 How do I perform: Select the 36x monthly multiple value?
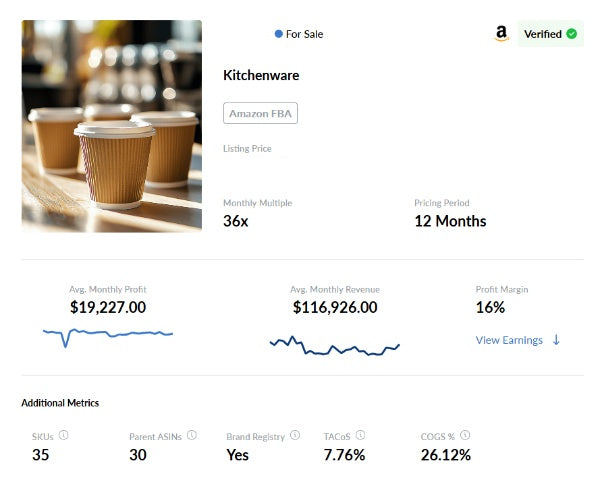pos(236,221)
